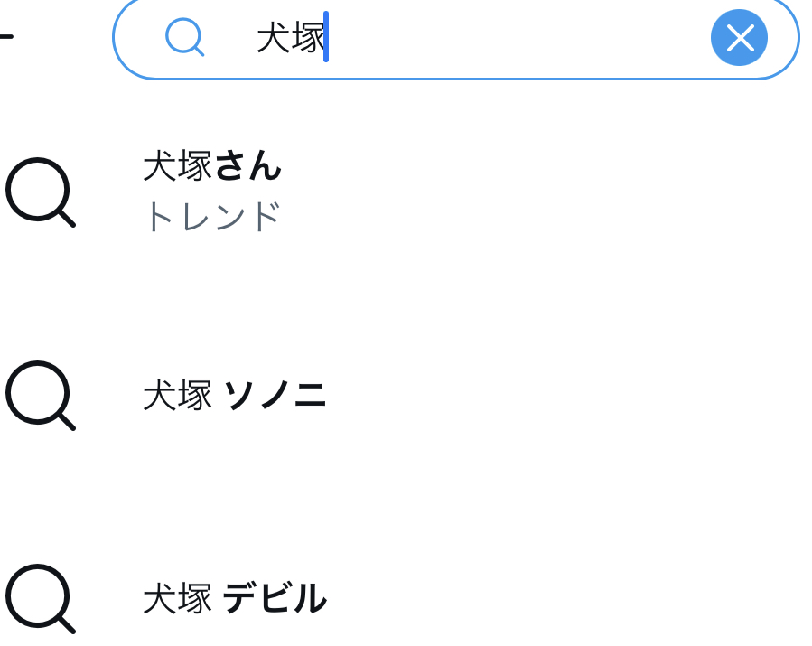Image resolution: width=812 pixels, height=646 pixels.
Task: Select the 犬塚さん trending suggestion
Action: click(x=212, y=167)
